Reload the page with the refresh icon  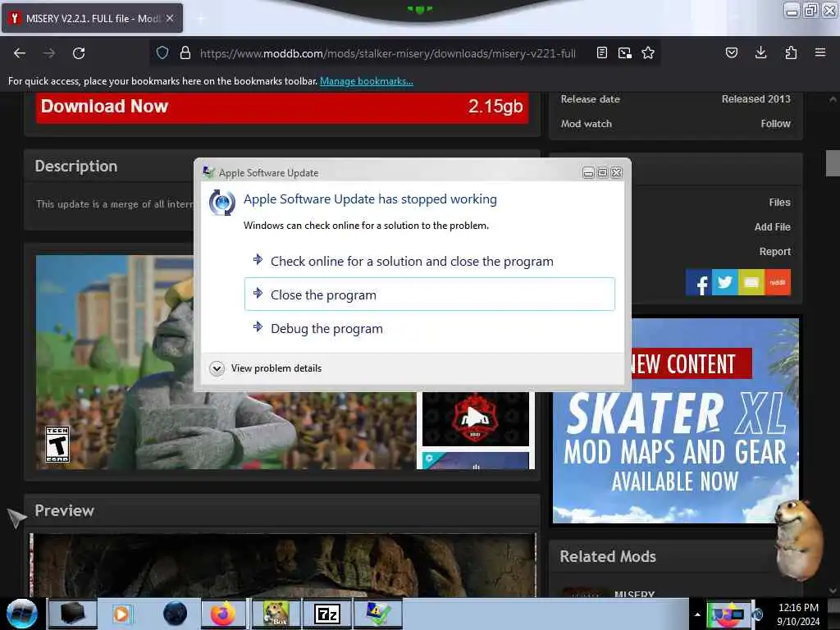point(79,53)
